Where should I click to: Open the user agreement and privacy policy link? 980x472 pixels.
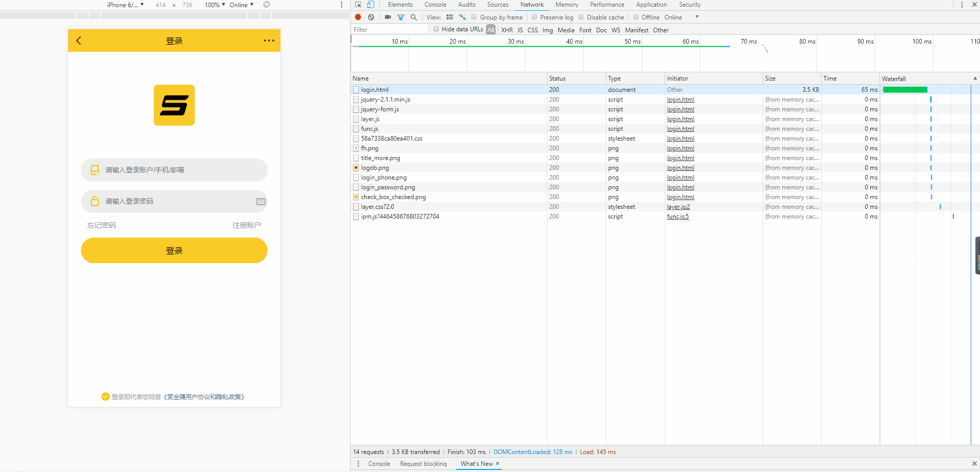click(205, 397)
